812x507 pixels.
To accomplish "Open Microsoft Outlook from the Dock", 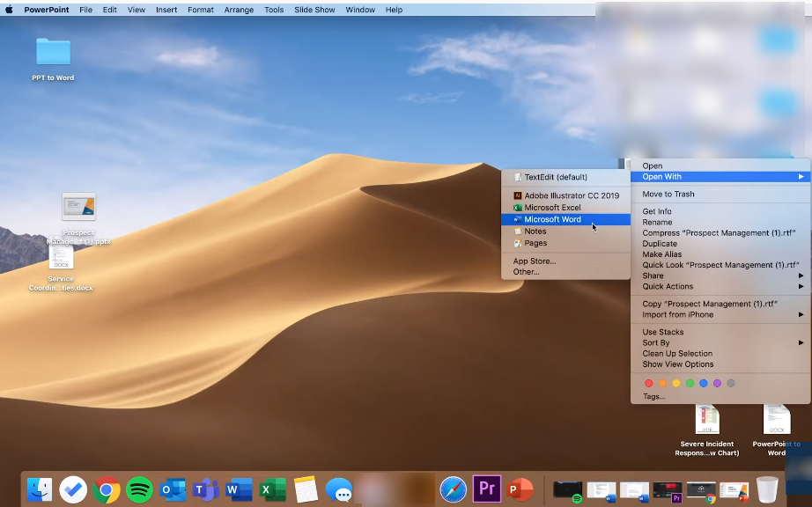I will 173,489.
